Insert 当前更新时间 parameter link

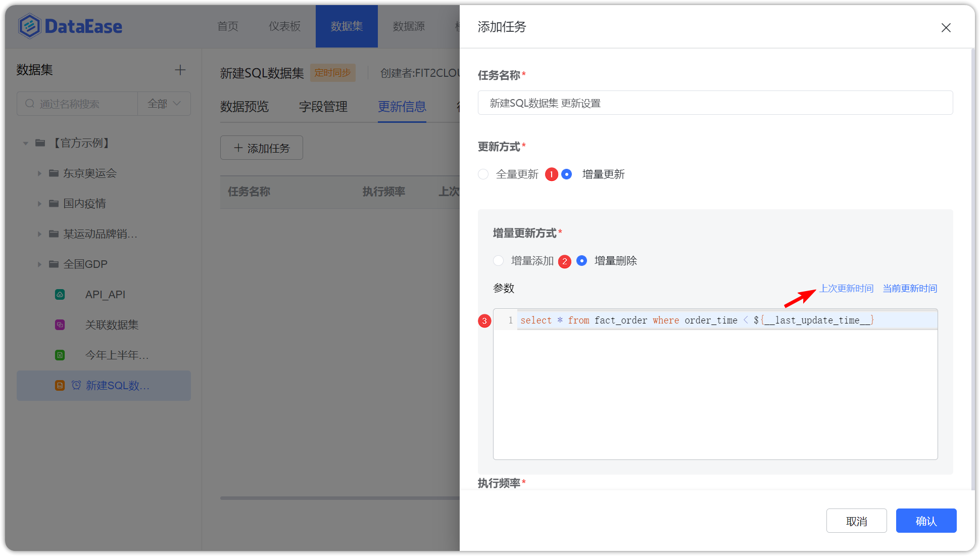[x=910, y=289]
